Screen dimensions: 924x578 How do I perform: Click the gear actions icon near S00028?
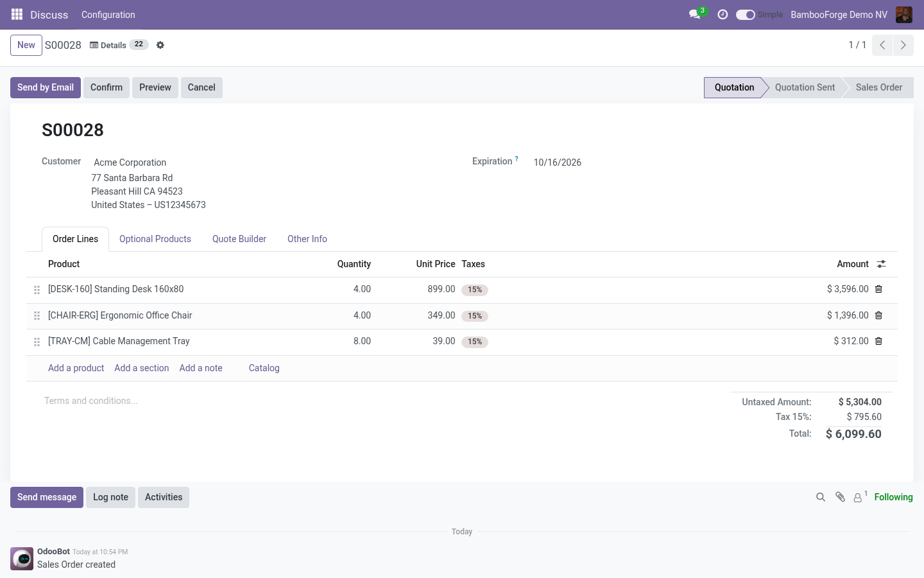pyautogui.click(x=160, y=45)
